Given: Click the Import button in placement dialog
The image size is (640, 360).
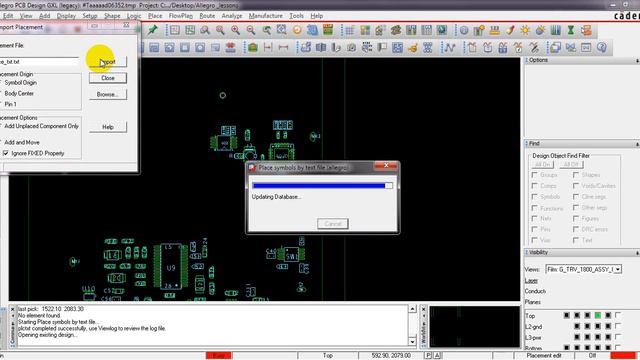Looking at the screenshot, I should (x=108, y=62).
